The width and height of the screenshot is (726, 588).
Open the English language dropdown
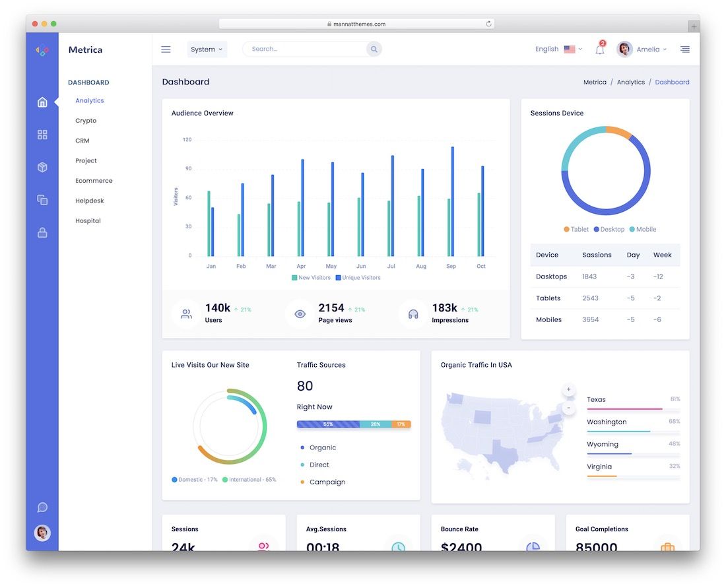click(558, 49)
